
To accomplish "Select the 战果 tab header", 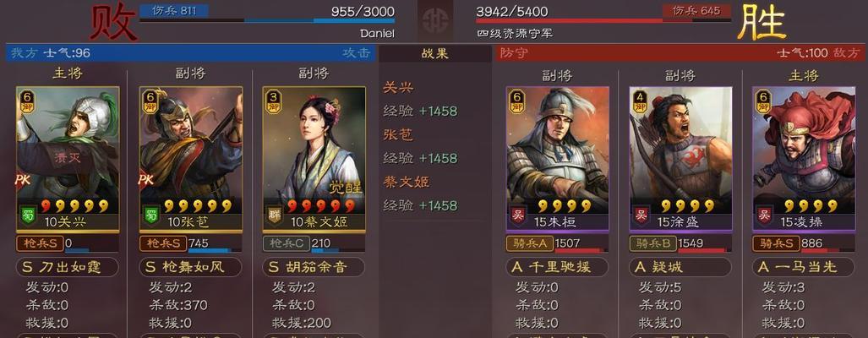I will (x=434, y=53).
